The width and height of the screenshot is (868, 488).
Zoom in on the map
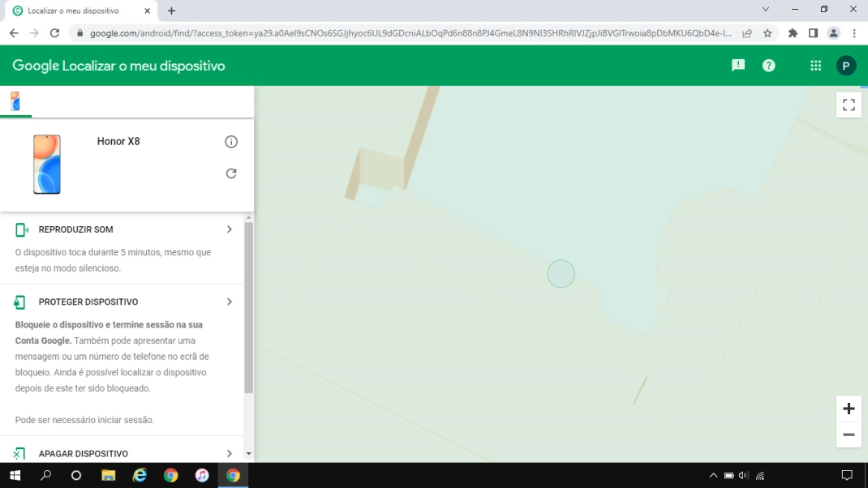coord(849,409)
